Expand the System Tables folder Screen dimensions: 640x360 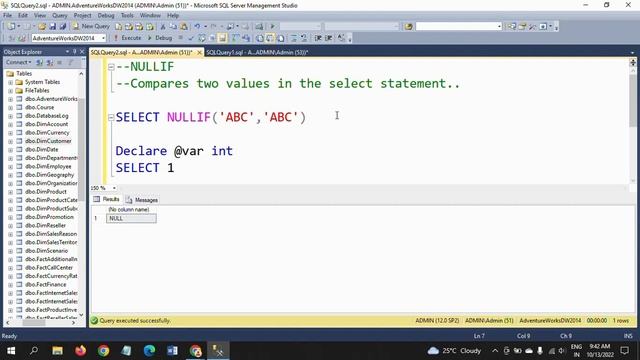point(10,82)
